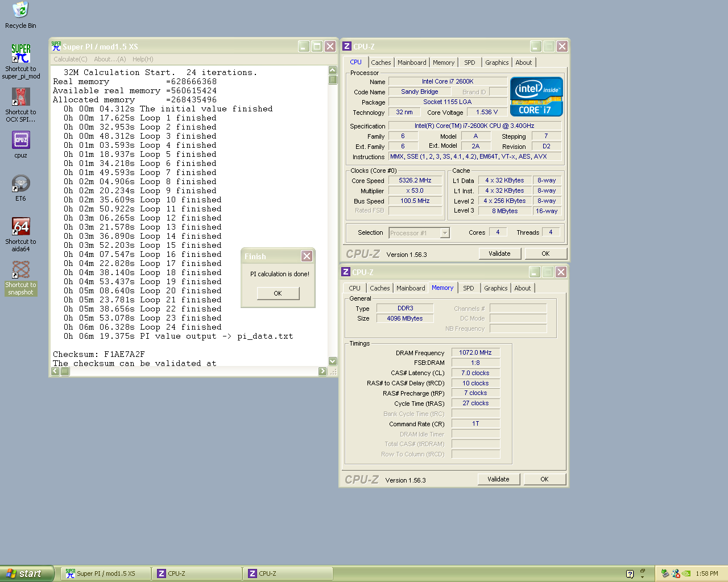This screenshot has width=728, height=582.
Task: Open the super_pi_mod shortcut icon
Action: coord(20,54)
